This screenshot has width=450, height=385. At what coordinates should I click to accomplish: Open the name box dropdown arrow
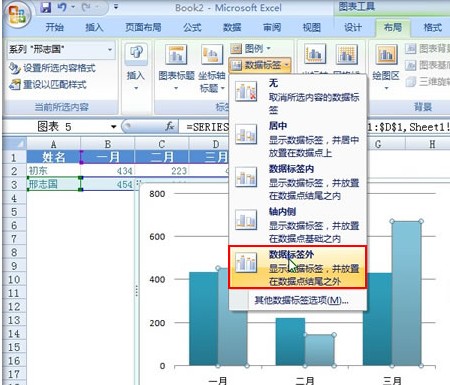[x=114, y=127]
